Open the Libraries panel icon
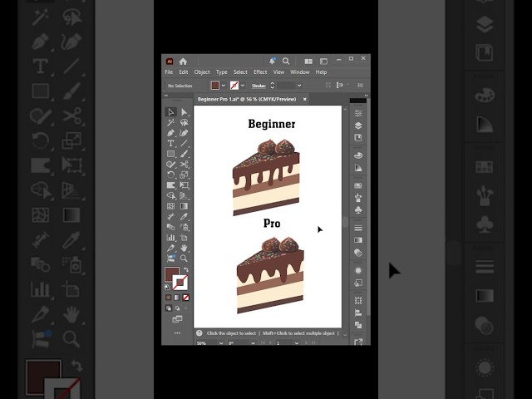 (358, 138)
